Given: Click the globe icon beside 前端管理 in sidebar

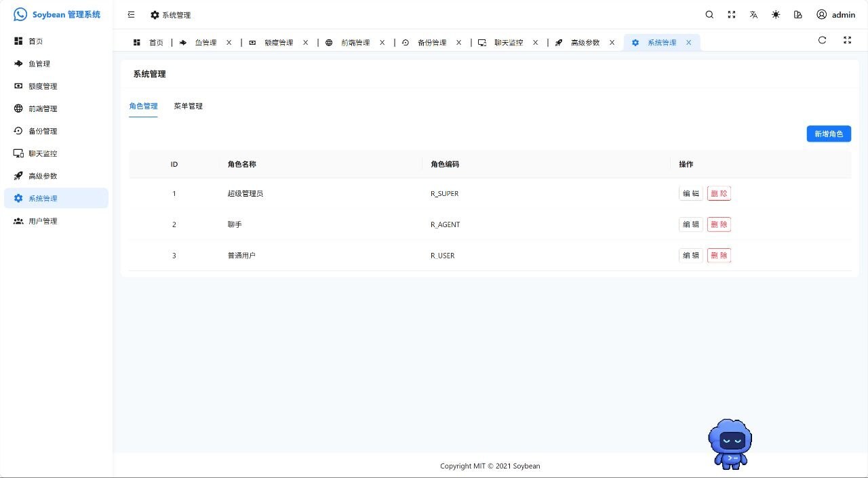Looking at the screenshot, I should [x=18, y=108].
